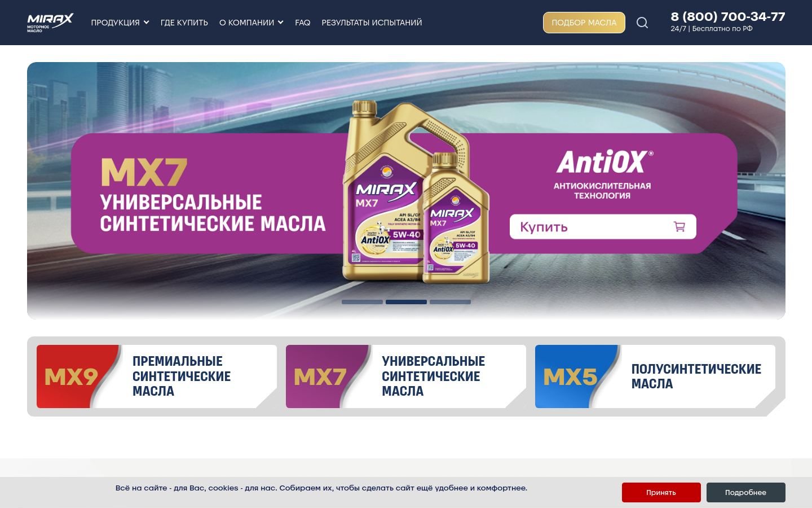812x508 pixels.
Task: Click the AntiOX technology logo on banner
Action: (x=604, y=162)
